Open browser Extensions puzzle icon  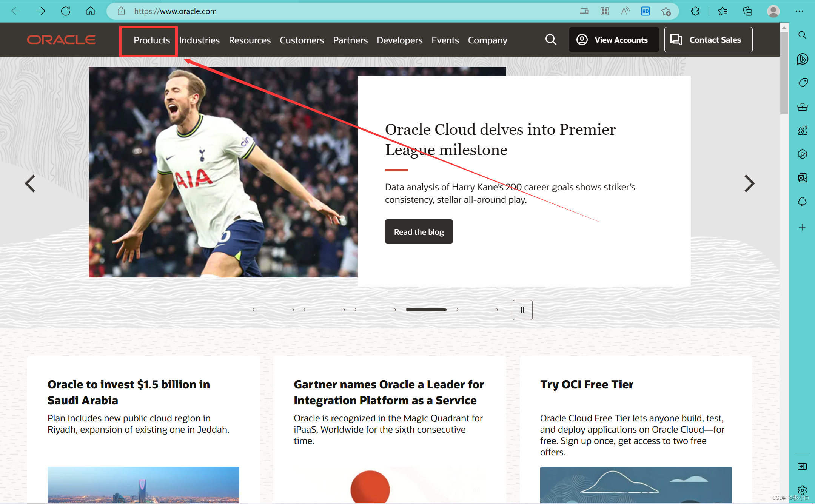695,11
